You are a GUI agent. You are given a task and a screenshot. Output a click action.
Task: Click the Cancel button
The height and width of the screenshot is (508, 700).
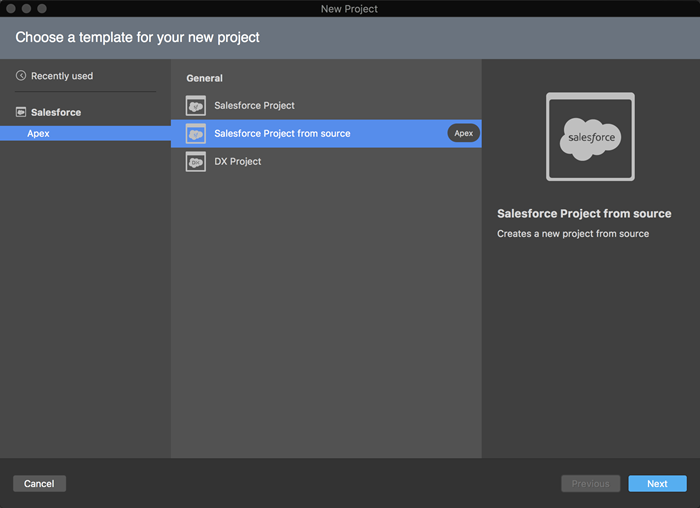click(39, 483)
